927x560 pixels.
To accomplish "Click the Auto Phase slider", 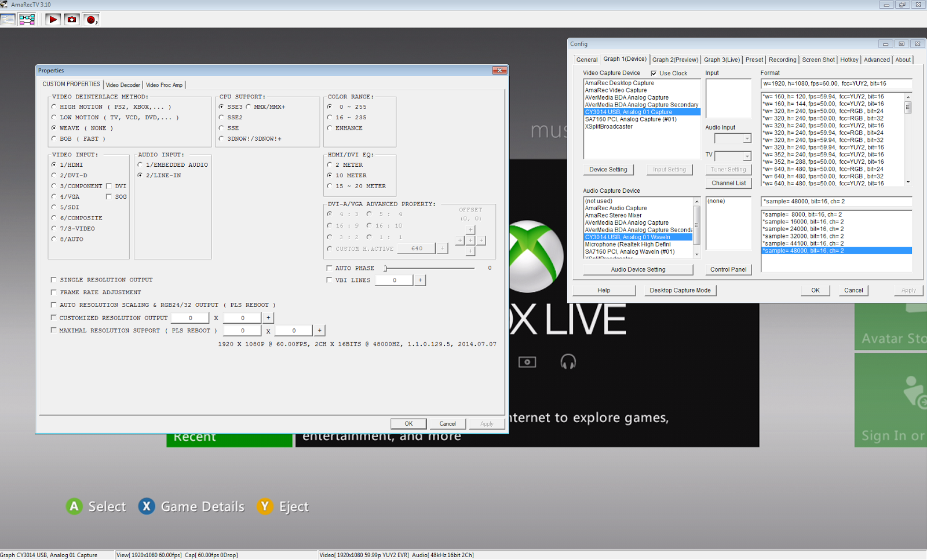I will 429,268.
